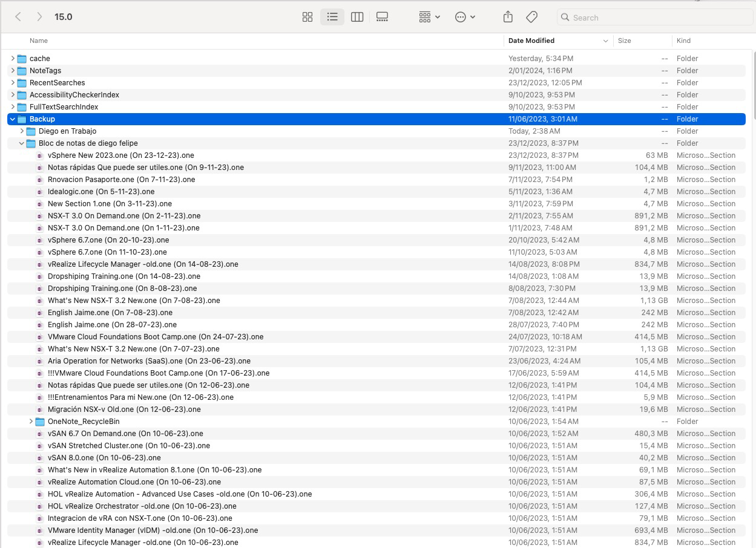
Task: Open the Date Modified sort dropdown
Action: click(x=605, y=41)
